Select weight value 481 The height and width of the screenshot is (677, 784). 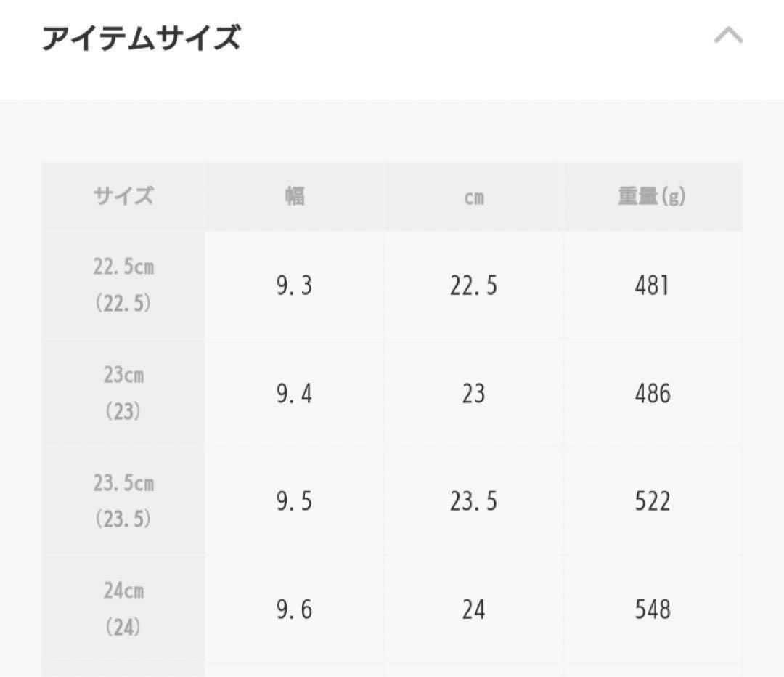[x=653, y=285]
